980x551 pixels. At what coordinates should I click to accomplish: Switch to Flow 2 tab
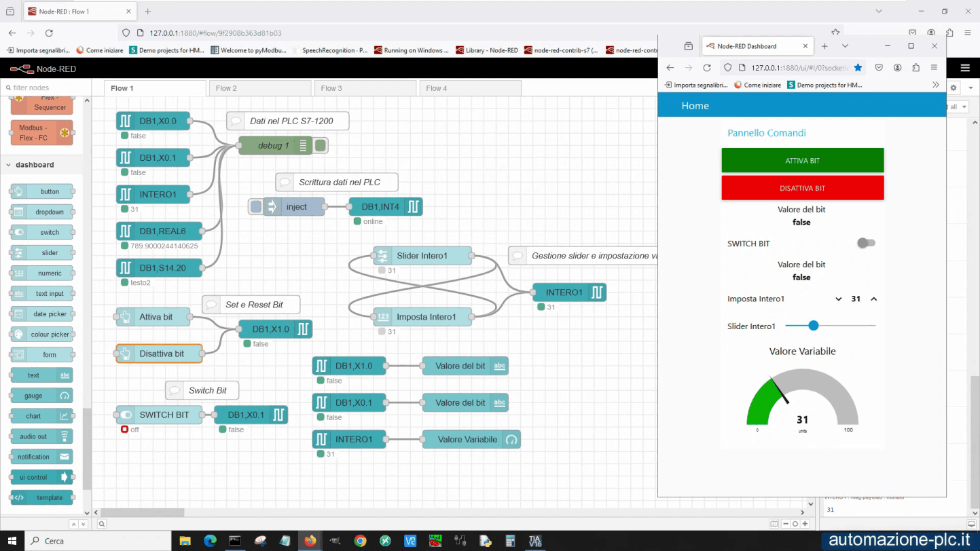(260, 88)
